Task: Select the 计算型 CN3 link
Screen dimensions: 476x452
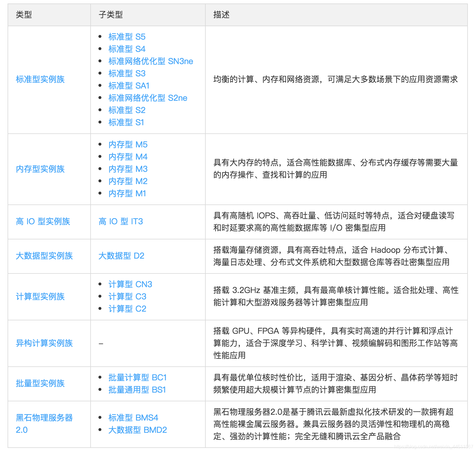Action: click(130, 284)
